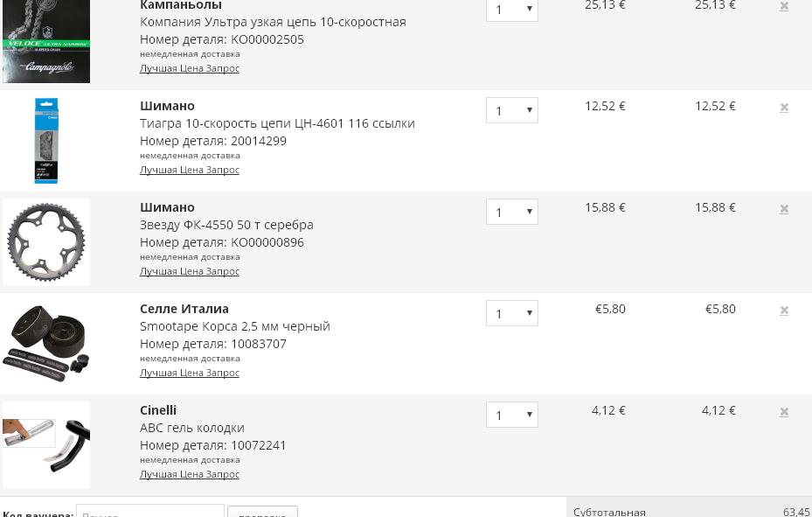Change quantity of Cinelli АВС гель колодки

click(x=511, y=415)
